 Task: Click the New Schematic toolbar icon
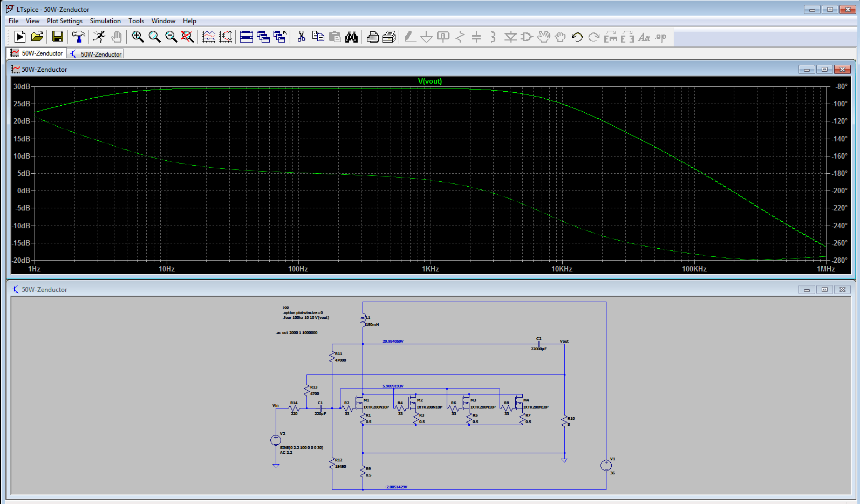[20, 37]
